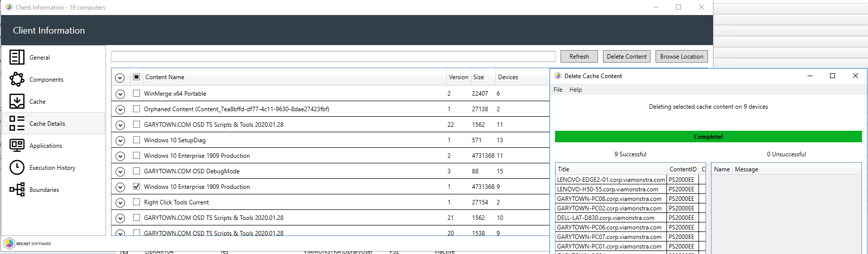Select LENOVO-EDGE2-01.corp.viamonstra.com row
The image size is (868, 254).
pos(630,179)
